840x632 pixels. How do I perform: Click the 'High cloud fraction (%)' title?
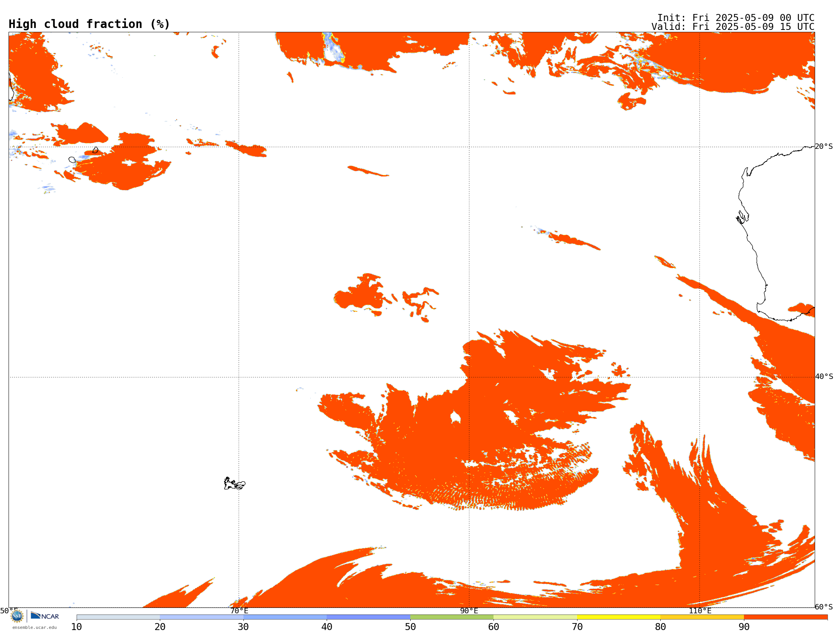click(x=89, y=24)
